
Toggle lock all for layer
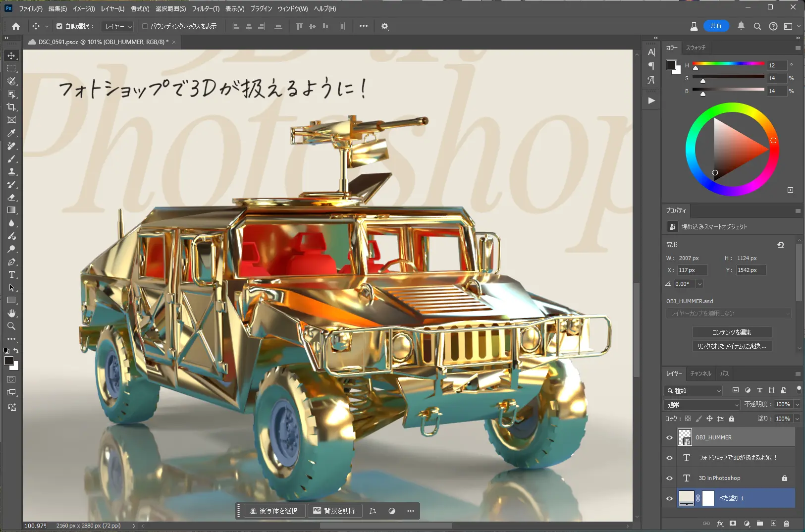click(x=732, y=419)
